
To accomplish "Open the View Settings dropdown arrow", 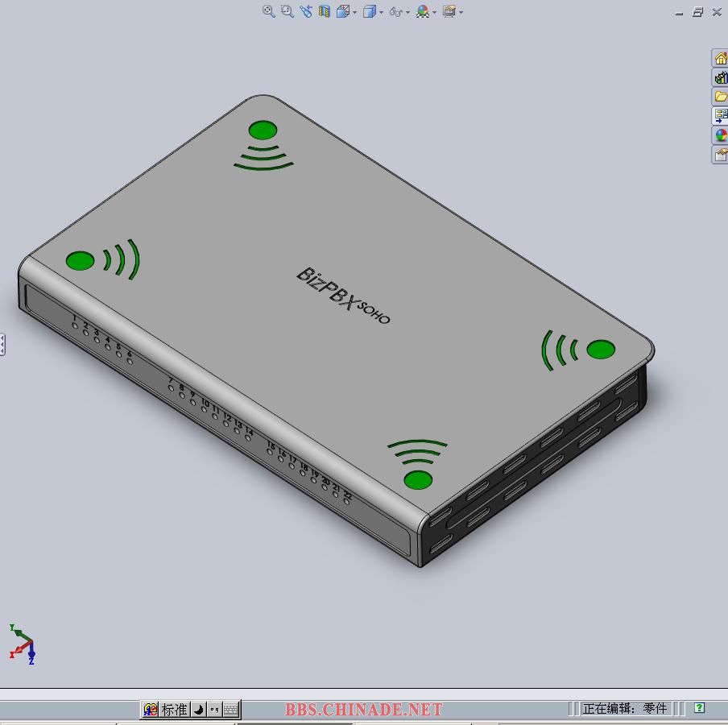I will (x=461, y=13).
